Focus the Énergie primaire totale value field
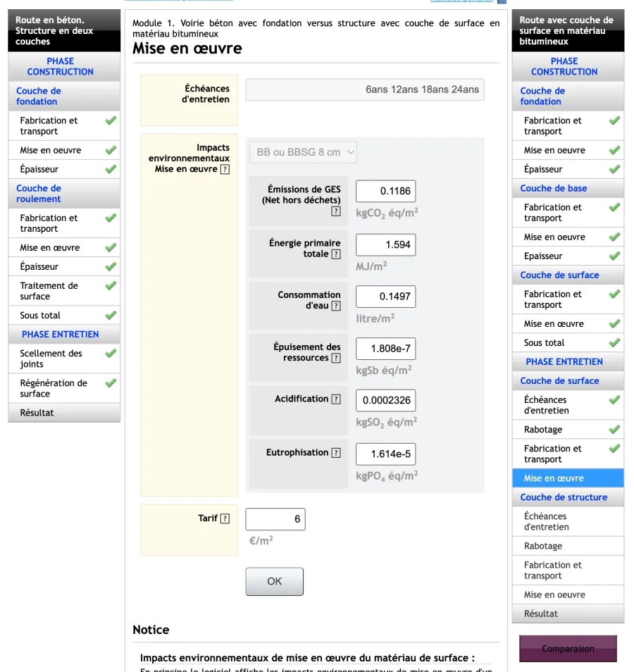This screenshot has height=672, width=634. tap(386, 244)
